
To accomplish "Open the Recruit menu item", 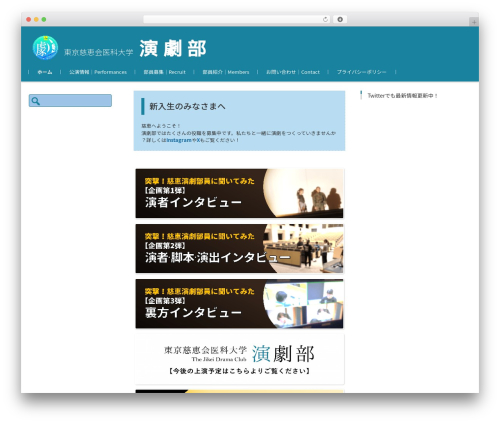I will [x=164, y=72].
